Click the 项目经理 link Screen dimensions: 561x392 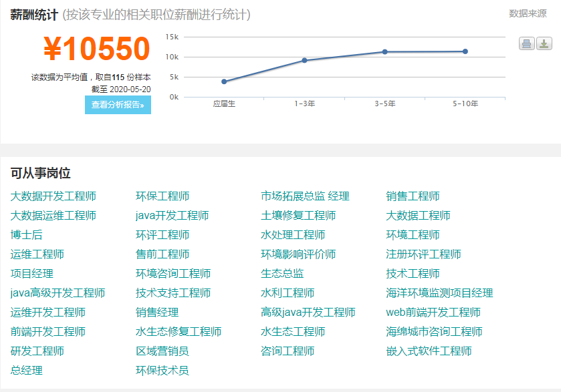[32, 274]
